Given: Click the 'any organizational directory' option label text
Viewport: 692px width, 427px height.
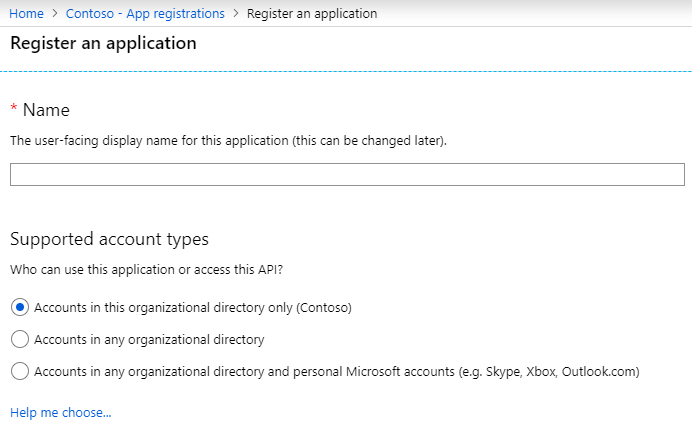Looking at the screenshot, I should tap(149, 339).
